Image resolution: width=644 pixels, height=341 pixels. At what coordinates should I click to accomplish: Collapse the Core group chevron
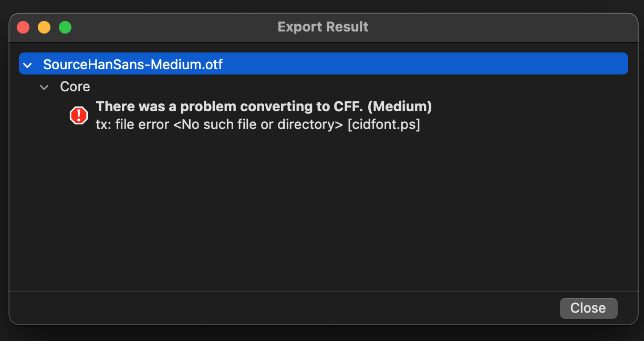coord(45,87)
